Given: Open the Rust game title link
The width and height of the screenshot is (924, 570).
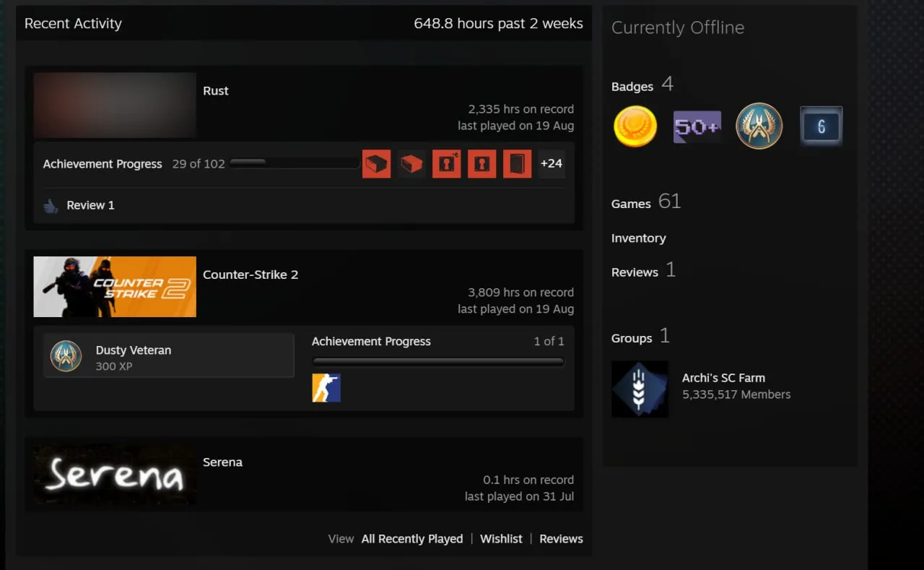Looking at the screenshot, I should tap(216, 91).
